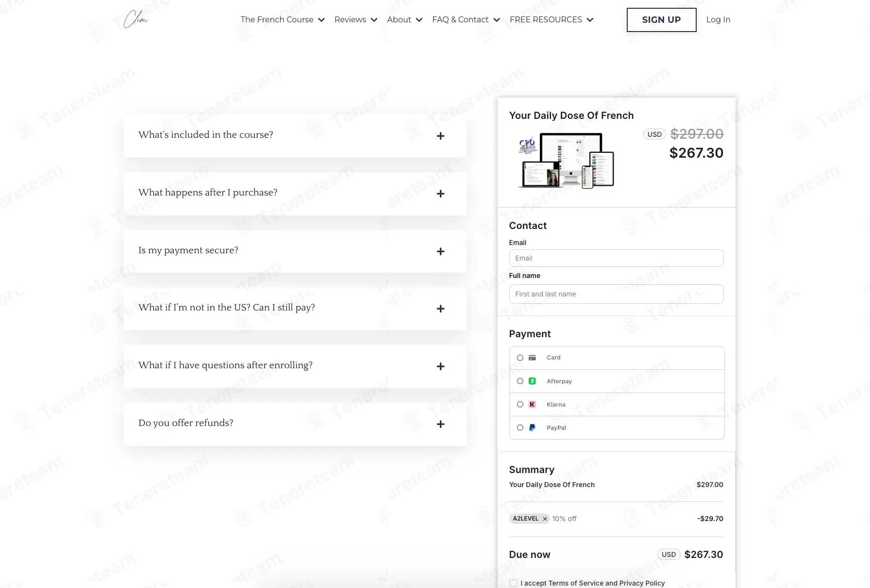Click the Email input field
The height and width of the screenshot is (588, 870).
coord(616,258)
